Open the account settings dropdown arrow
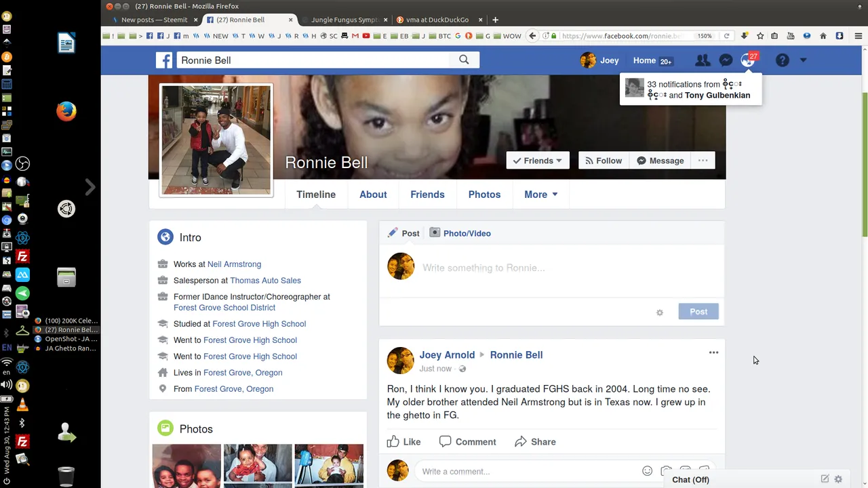 coord(804,60)
